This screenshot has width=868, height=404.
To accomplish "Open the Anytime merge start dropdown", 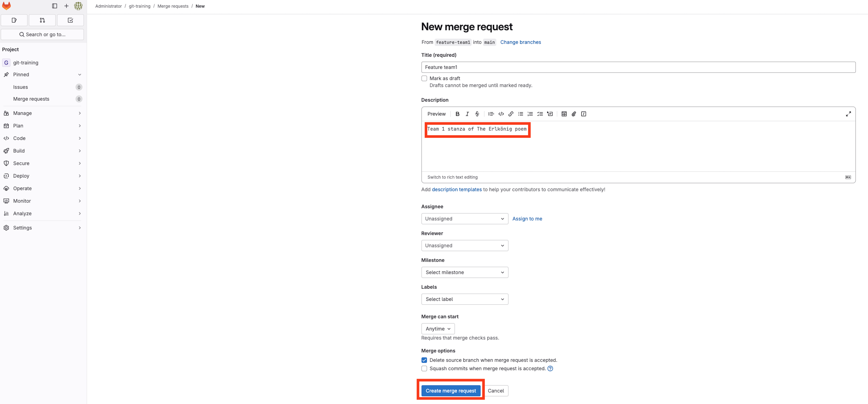I will point(438,329).
